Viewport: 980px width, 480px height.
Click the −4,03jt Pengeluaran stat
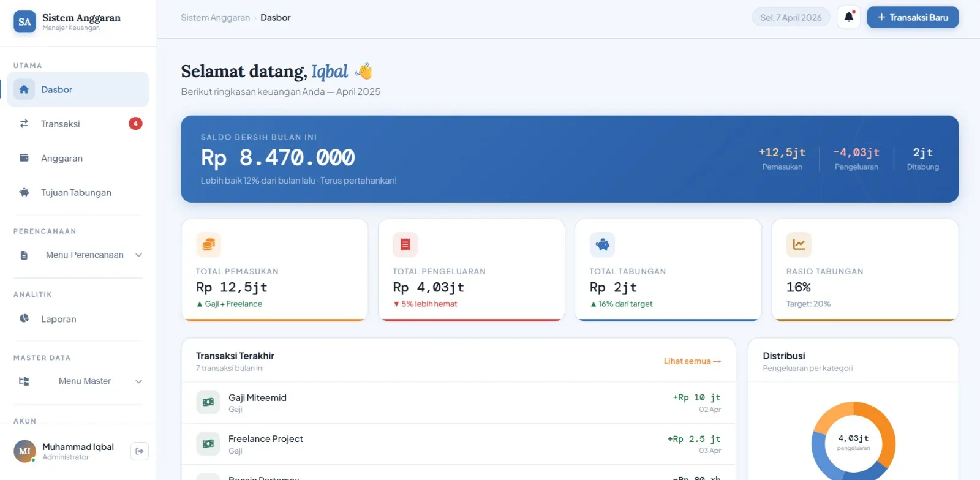pos(856,159)
